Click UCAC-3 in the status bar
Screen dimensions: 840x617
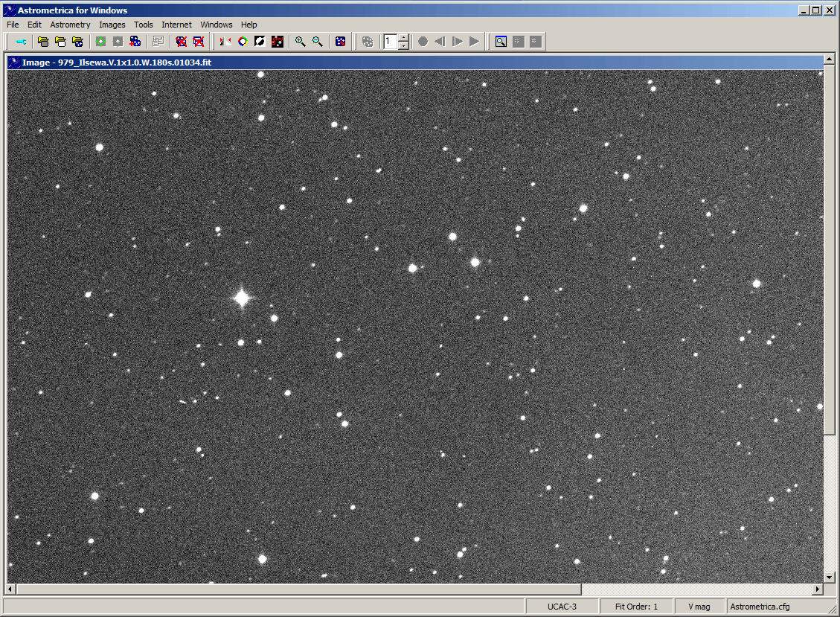562,606
